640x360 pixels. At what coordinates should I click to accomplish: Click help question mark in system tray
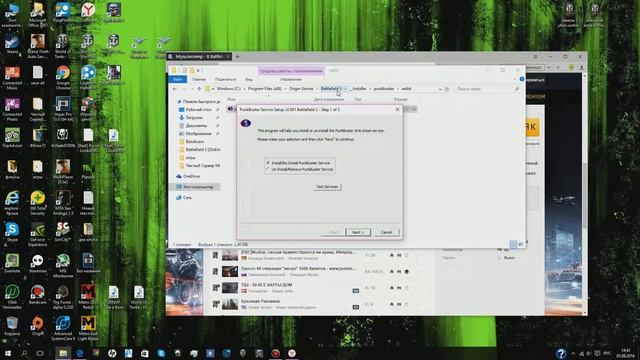point(561,353)
